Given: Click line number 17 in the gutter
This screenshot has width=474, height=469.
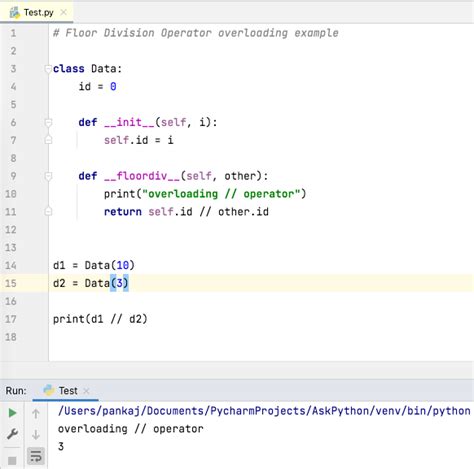Looking at the screenshot, I should 11,319.
